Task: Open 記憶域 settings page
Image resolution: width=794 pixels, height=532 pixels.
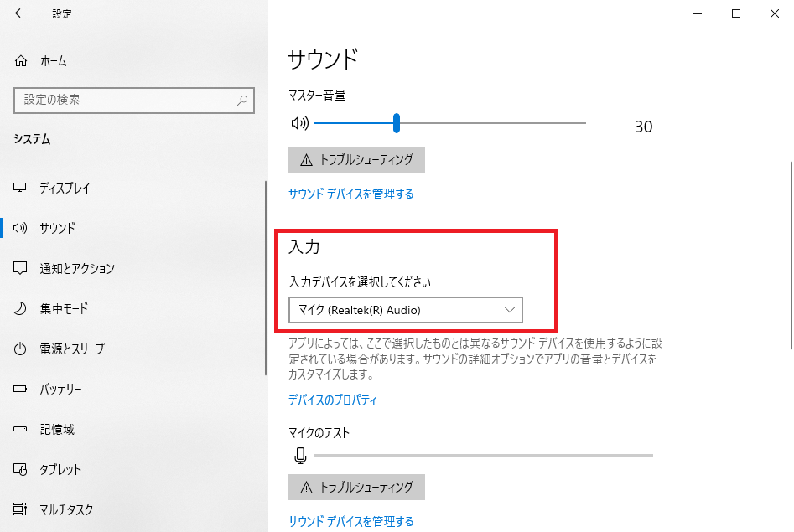Action: tap(57, 429)
